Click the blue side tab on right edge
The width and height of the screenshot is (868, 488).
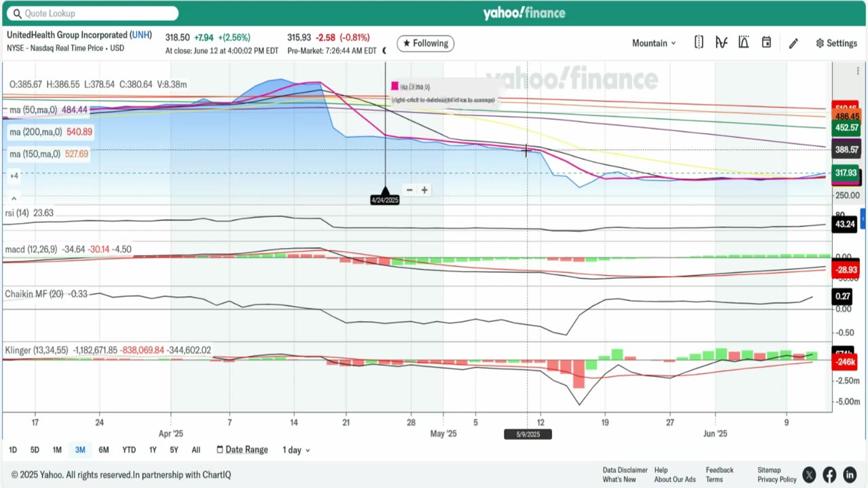863,219
